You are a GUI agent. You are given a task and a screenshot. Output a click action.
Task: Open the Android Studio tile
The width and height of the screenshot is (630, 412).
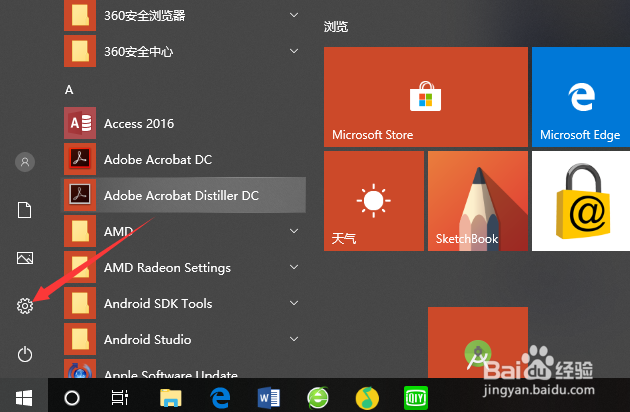(x=478, y=342)
